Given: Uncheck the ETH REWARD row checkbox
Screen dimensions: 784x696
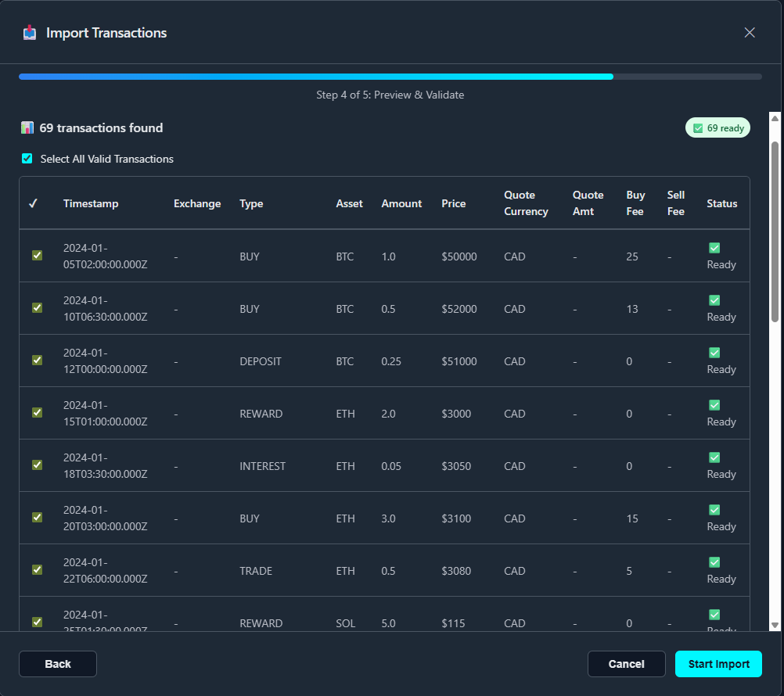Looking at the screenshot, I should pos(37,413).
